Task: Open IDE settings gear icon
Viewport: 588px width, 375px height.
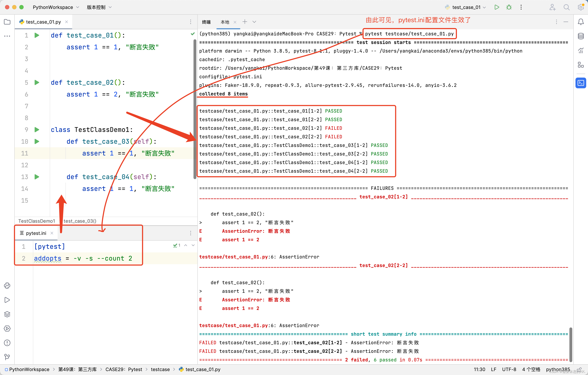Action: [581, 7]
